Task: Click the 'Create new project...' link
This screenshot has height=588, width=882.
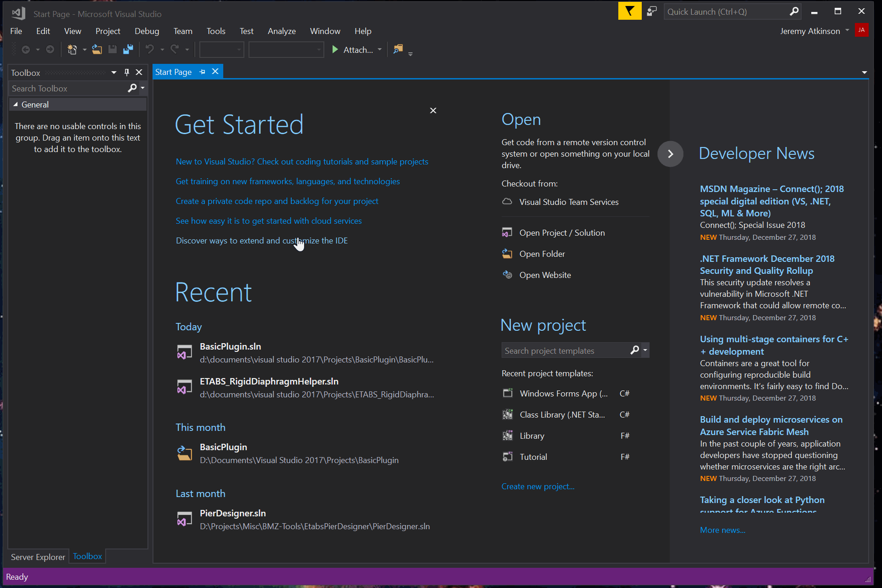Action: [x=538, y=486]
